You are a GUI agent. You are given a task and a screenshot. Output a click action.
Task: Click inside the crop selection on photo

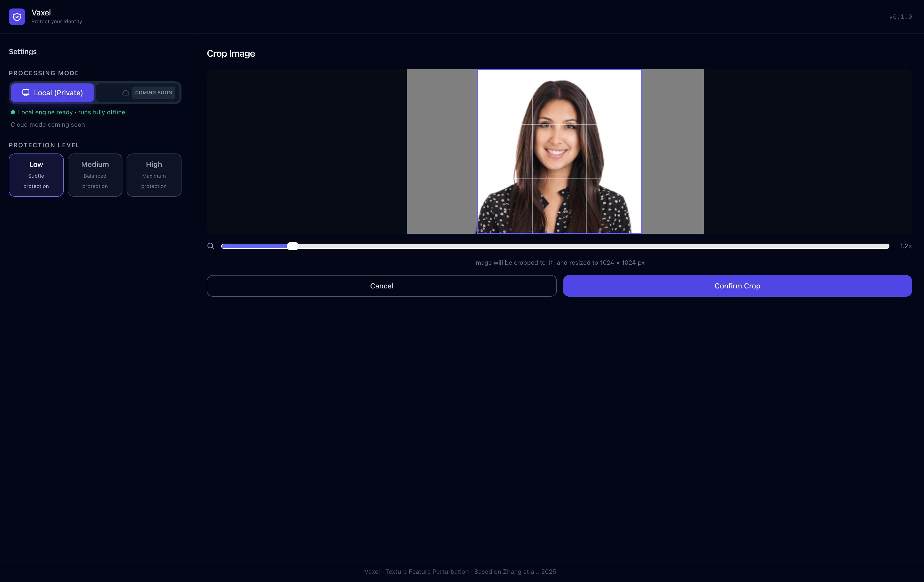[559, 151]
